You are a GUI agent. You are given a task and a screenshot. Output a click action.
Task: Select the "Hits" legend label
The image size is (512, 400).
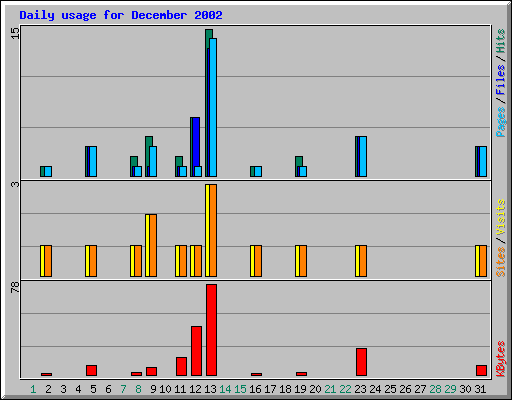coord(500,41)
